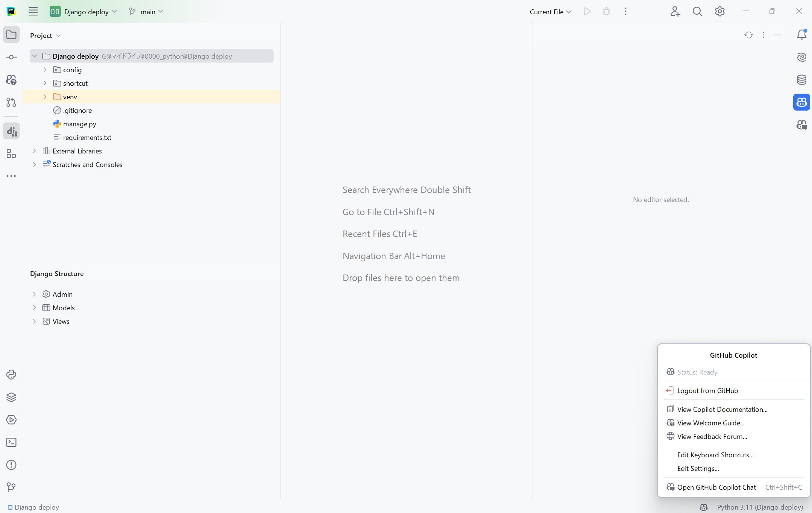The image size is (812, 513).
Task: Expand the Models node in Django Structure
Action: click(34, 308)
